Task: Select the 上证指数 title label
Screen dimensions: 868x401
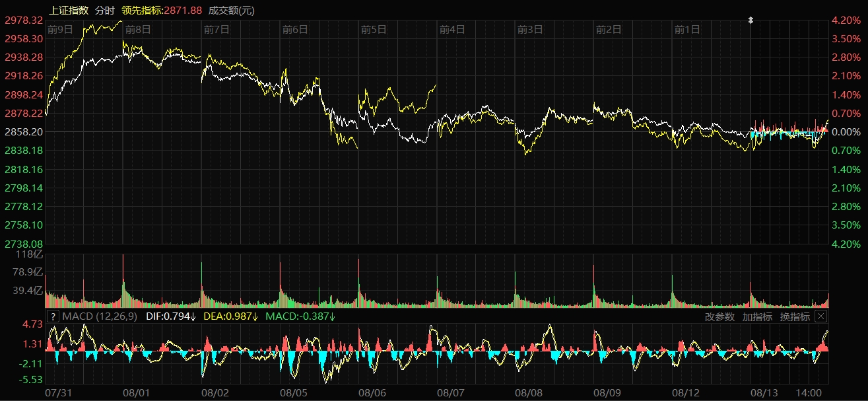Action: (x=69, y=10)
